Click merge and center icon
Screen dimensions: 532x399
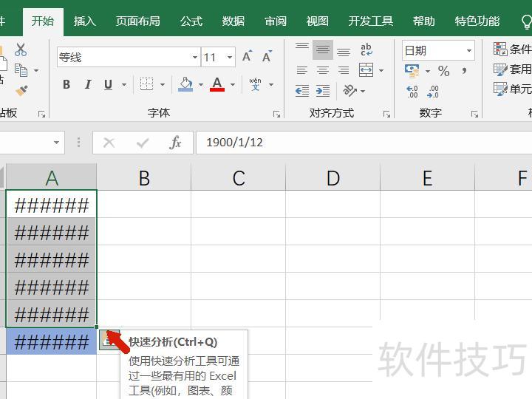coord(366,70)
